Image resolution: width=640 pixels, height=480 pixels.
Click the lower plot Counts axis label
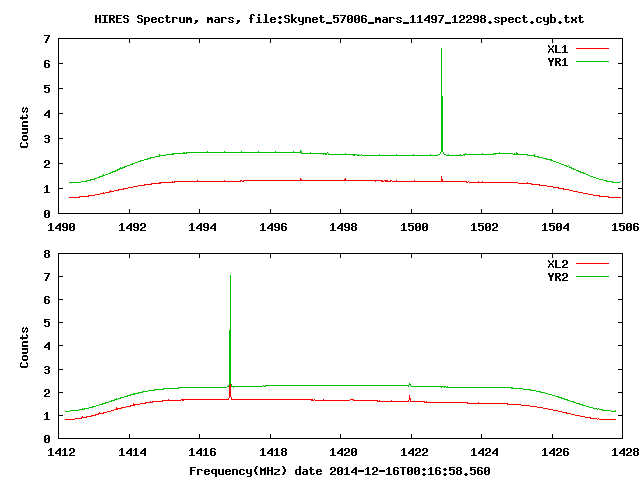(24, 347)
